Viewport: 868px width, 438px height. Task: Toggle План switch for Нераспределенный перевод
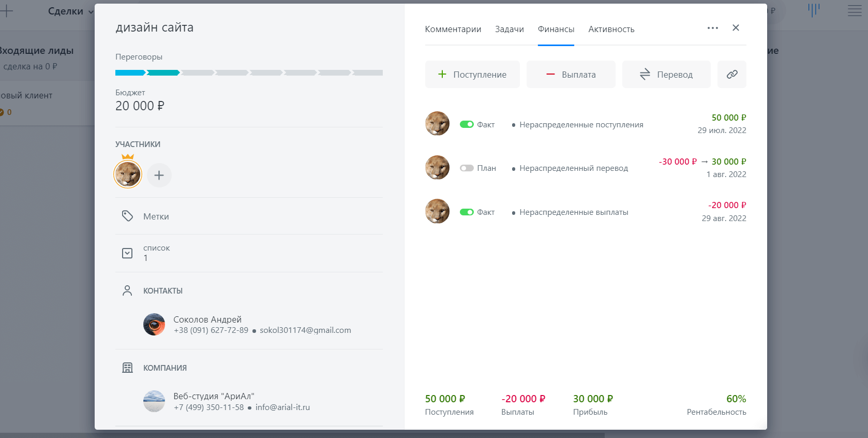pos(467,168)
